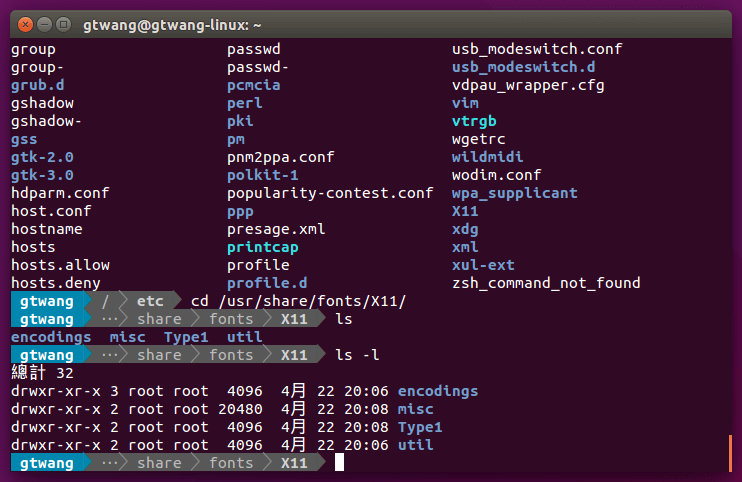The height and width of the screenshot is (482, 742).
Task: Click the xdg directory name
Action: [465, 229]
